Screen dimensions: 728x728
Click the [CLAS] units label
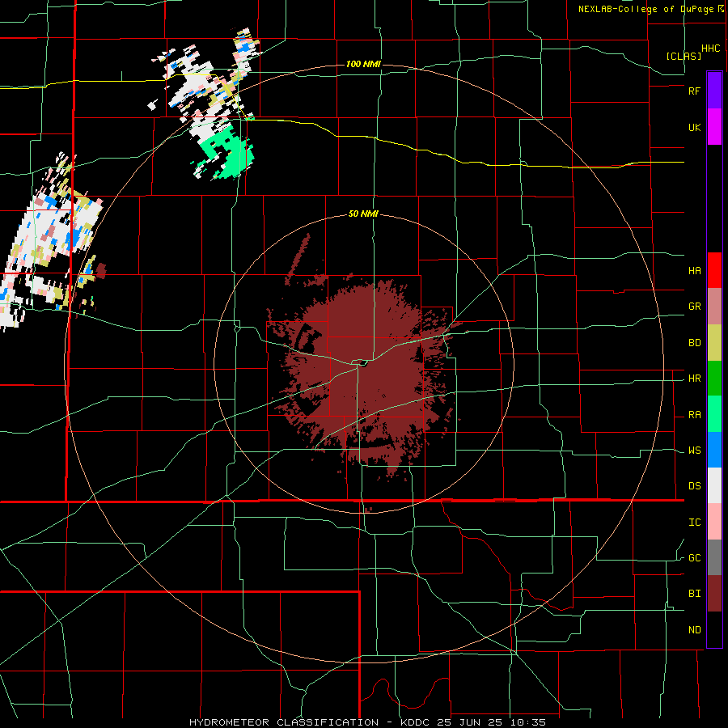pos(684,56)
